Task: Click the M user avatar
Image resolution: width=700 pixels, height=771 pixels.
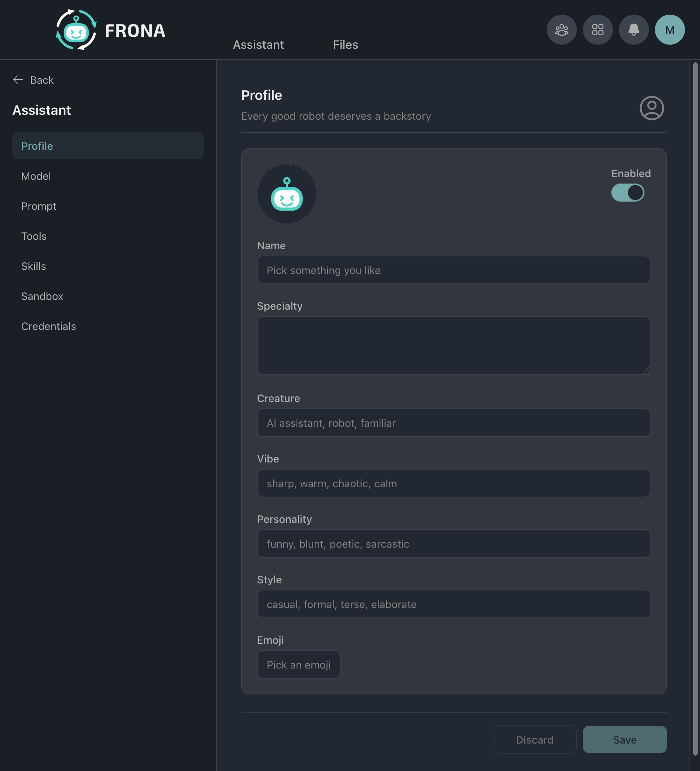Action: click(670, 29)
